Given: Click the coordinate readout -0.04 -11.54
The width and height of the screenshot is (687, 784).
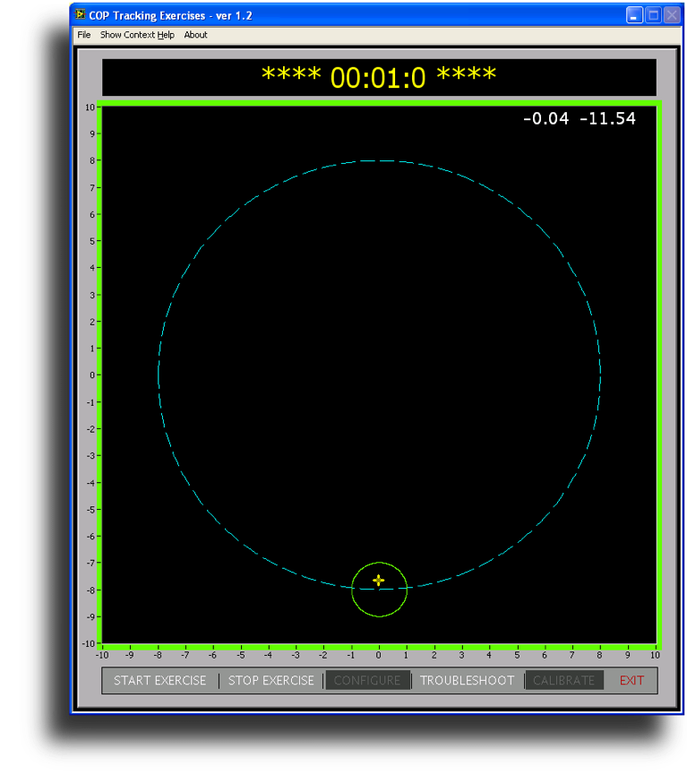Looking at the screenshot, I should click(580, 118).
